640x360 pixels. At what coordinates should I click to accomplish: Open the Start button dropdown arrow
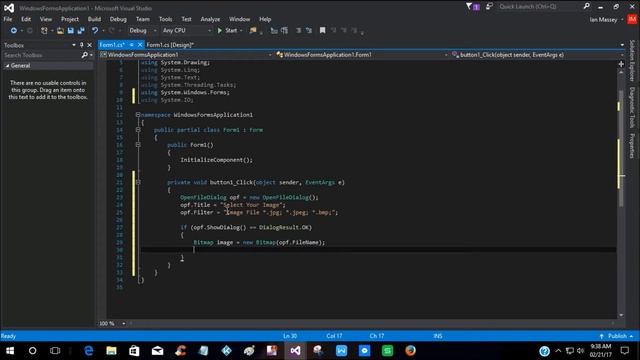click(241, 31)
